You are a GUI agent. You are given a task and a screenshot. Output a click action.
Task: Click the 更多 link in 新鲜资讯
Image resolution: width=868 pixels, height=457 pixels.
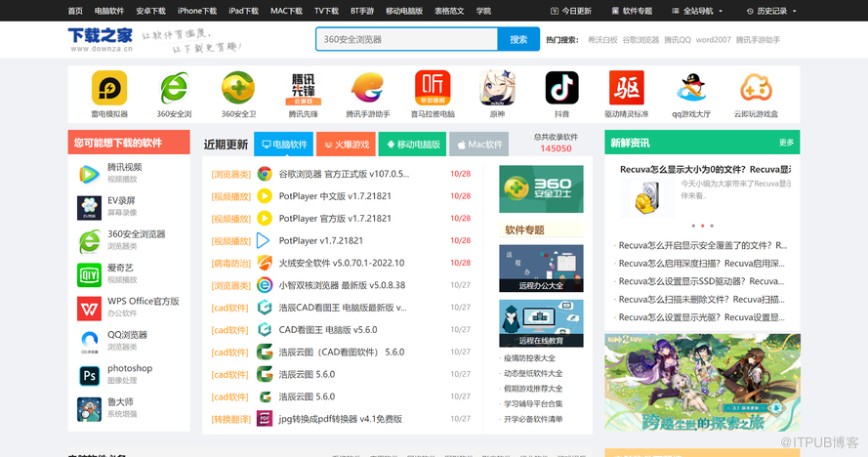(786, 143)
